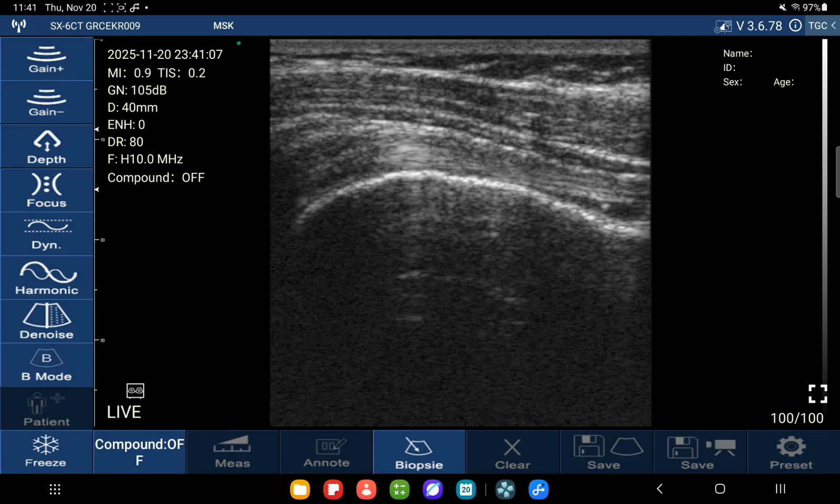Tap the DR: 80 readout
This screenshot has height=504, width=840.
125,142
